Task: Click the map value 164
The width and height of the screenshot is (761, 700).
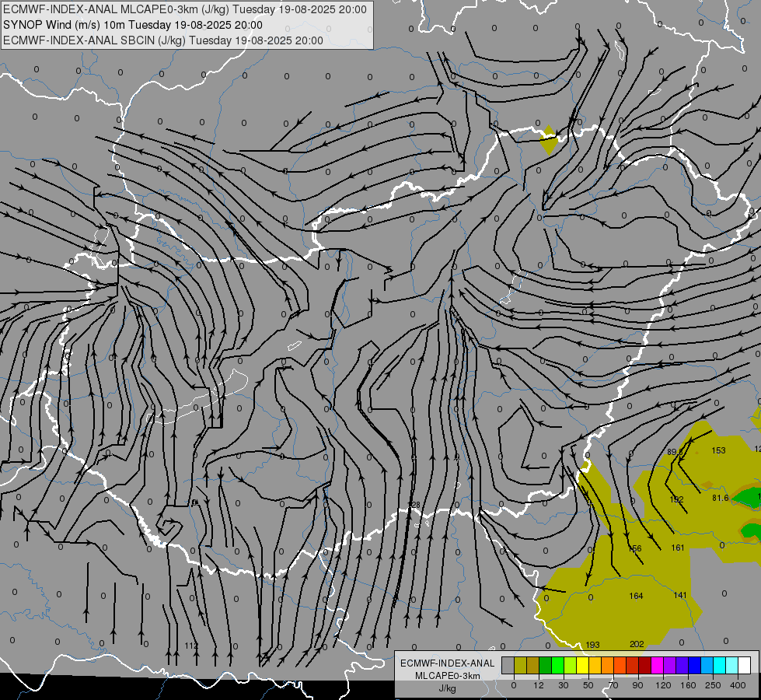Action: [x=637, y=596]
